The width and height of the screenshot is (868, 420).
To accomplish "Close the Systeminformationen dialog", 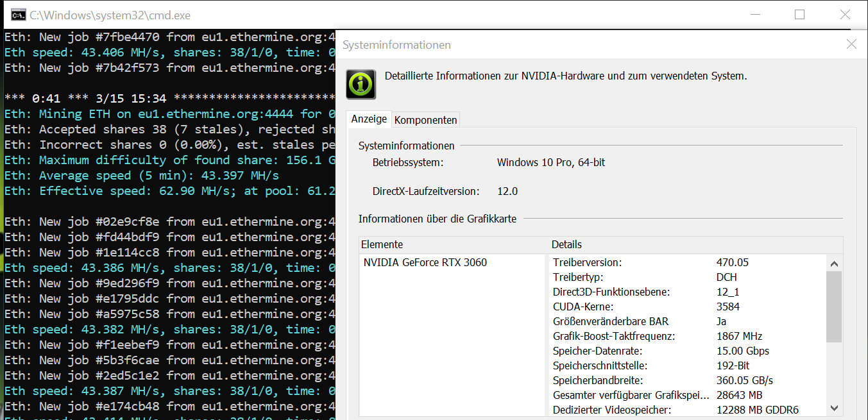I will click(x=851, y=44).
